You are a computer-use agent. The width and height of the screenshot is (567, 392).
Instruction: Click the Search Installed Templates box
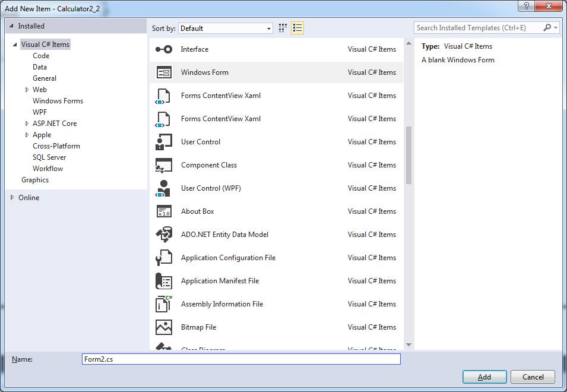point(479,28)
